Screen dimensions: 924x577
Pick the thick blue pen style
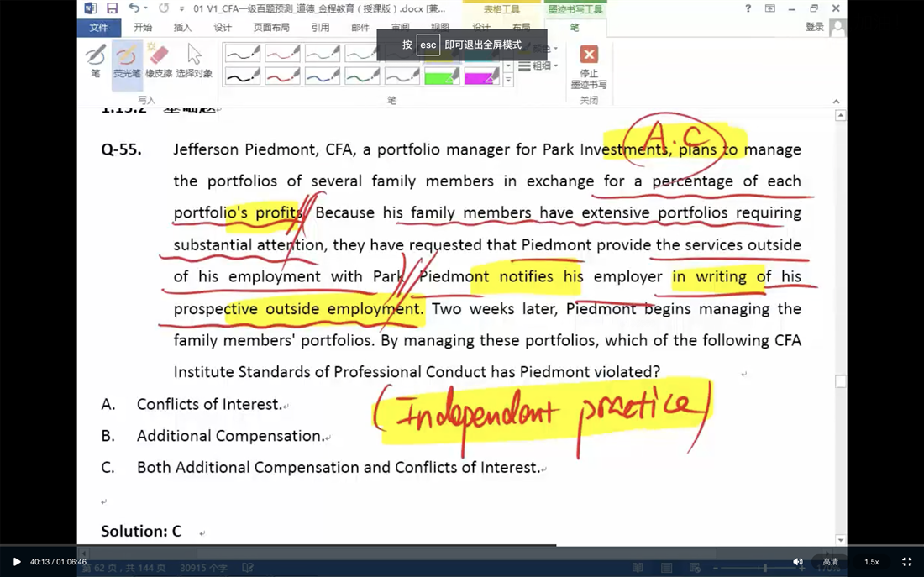(x=323, y=76)
